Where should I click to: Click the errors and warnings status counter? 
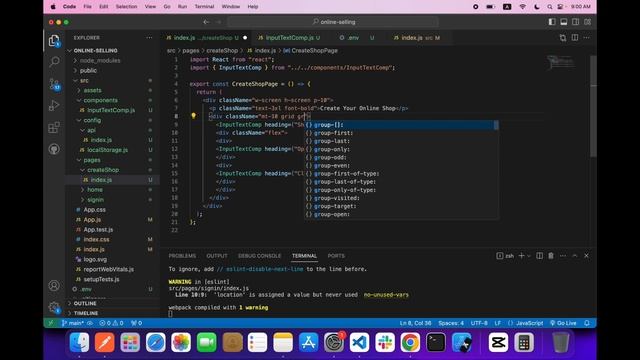(111, 323)
